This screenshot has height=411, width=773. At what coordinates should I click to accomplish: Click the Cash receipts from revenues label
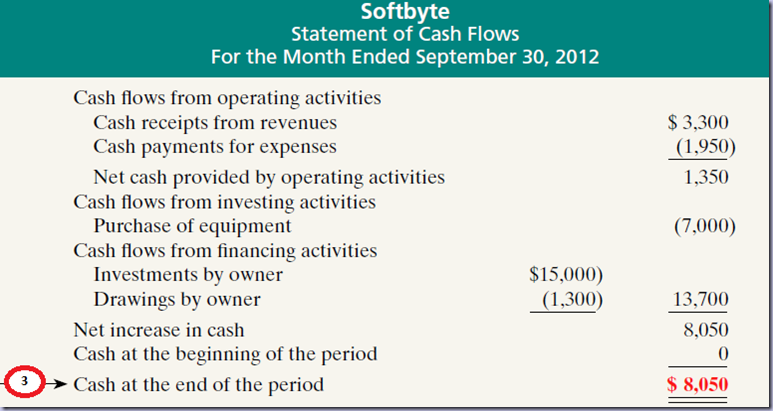[215, 123]
